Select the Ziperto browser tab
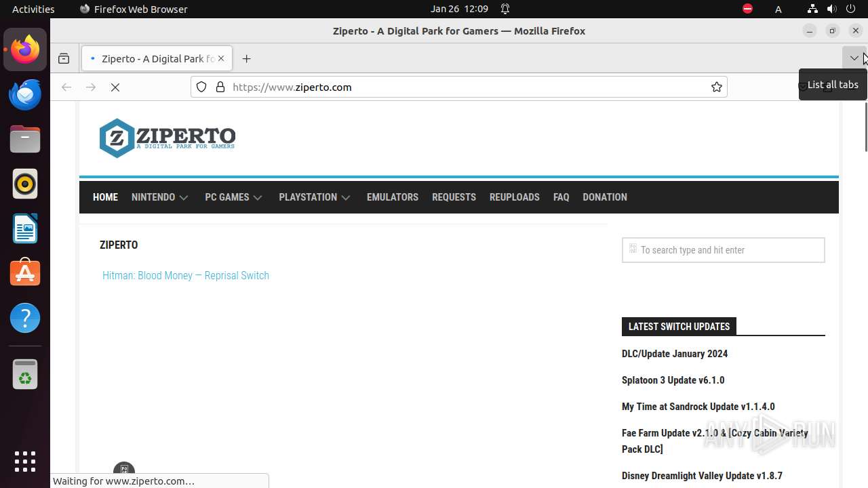Screen dimensions: 868x488 pyautogui.click(x=157, y=59)
